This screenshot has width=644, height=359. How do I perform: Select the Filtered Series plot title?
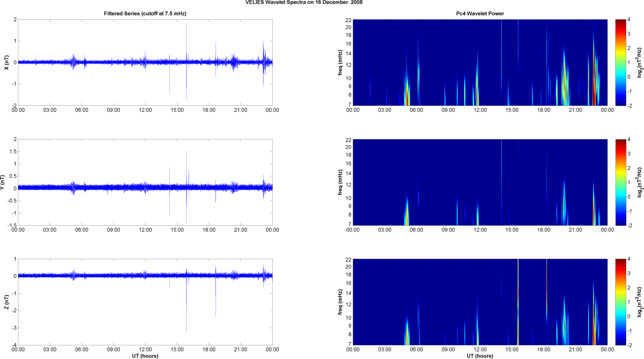coord(145,13)
